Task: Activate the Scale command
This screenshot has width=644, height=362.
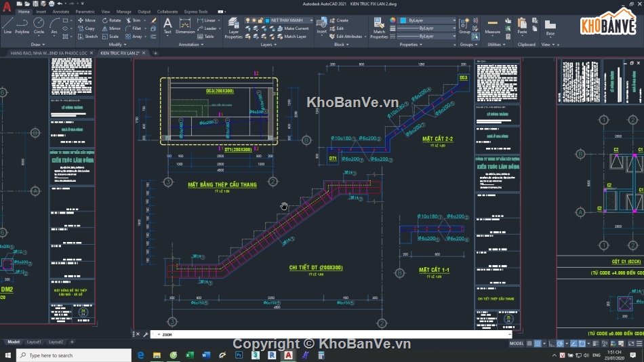Action: [110, 37]
